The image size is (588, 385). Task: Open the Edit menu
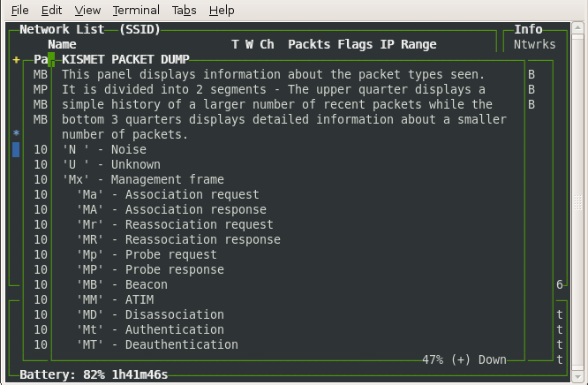(51, 10)
